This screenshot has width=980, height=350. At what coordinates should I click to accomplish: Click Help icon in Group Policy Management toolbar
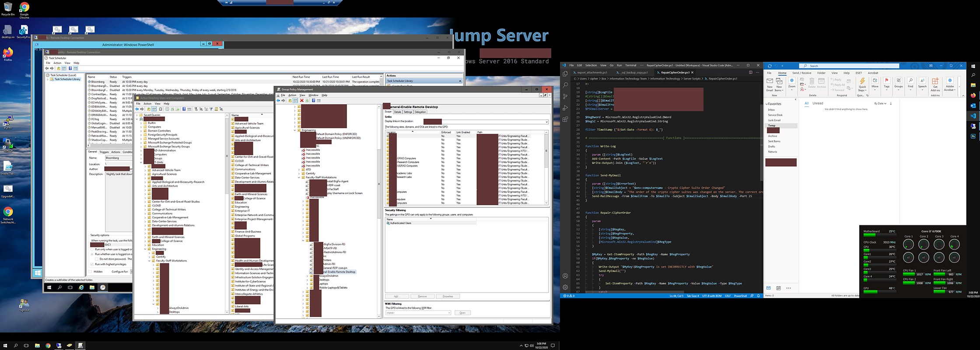point(313,101)
